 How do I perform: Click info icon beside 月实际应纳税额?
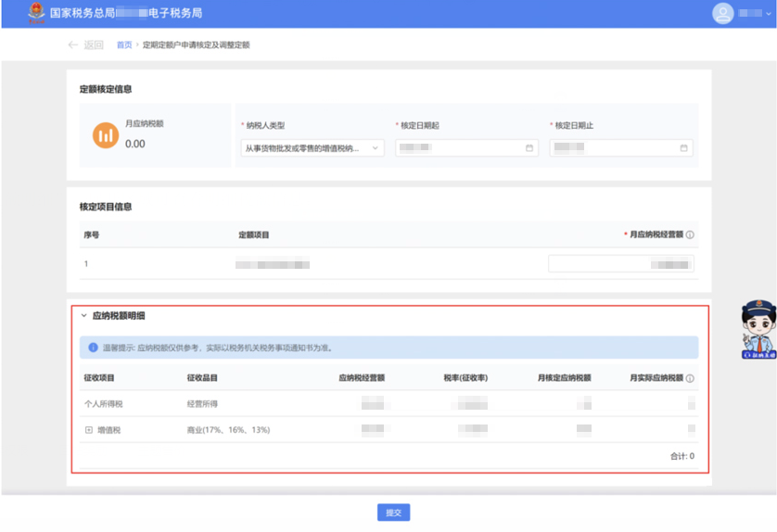pyautogui.click(x=691, y=378)
